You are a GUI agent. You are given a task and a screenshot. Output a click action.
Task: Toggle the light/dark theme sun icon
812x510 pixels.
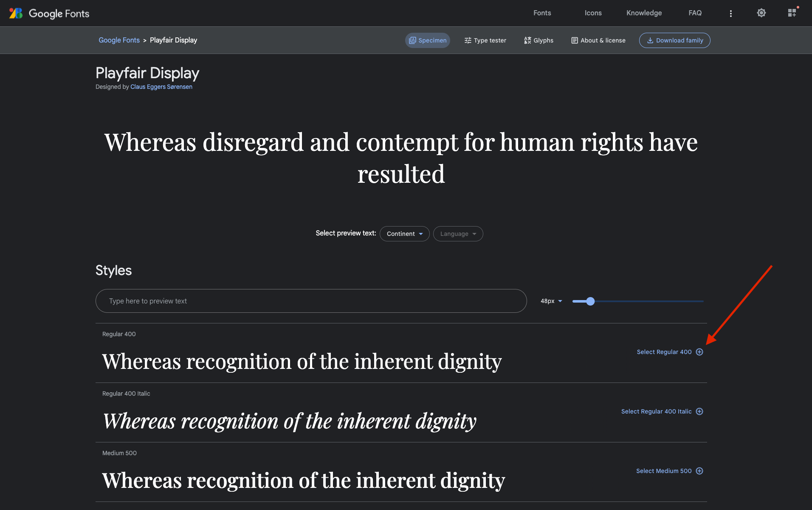point(761,13)
